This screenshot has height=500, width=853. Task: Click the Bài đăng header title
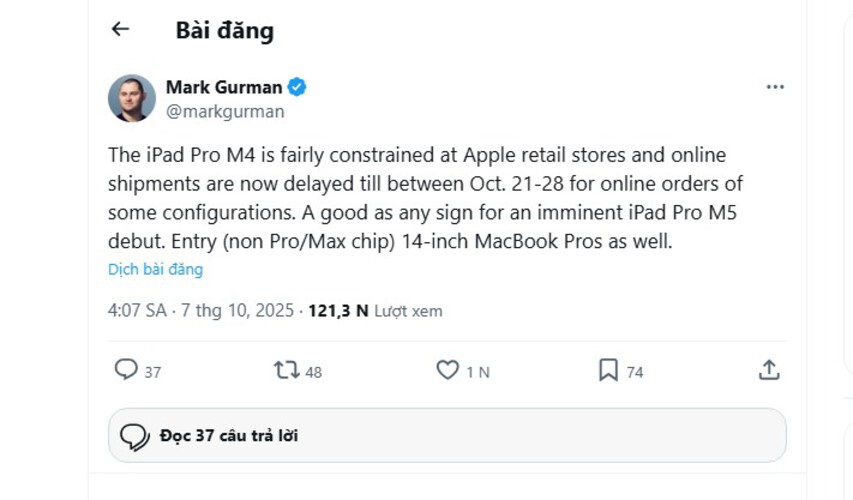tap(224, 30)
